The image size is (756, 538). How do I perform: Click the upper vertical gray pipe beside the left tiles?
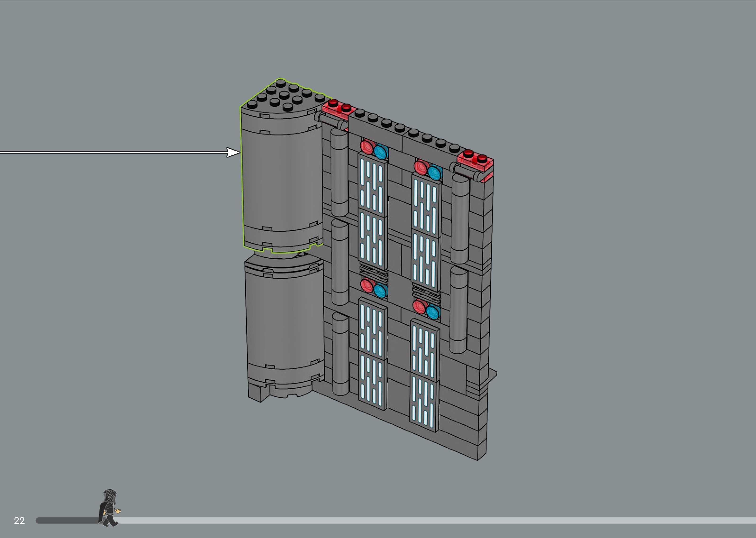click(339, 172)
